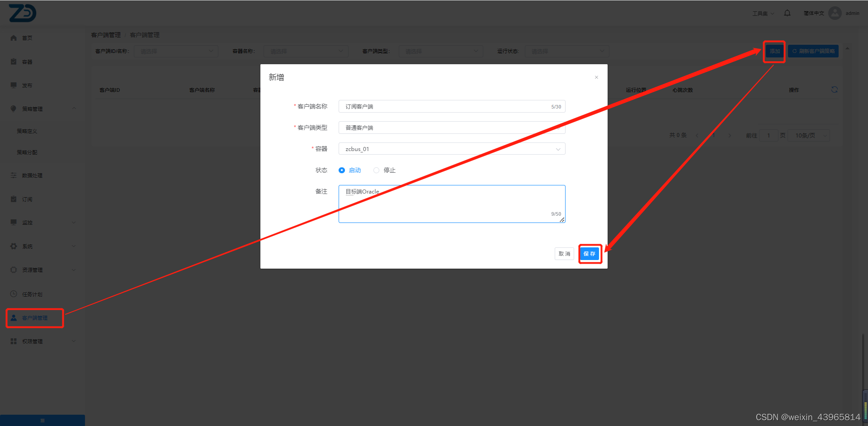Click the chip icon beside 资源管理
868x426 pixels.
pyautogui.click(x=14, y=270)
